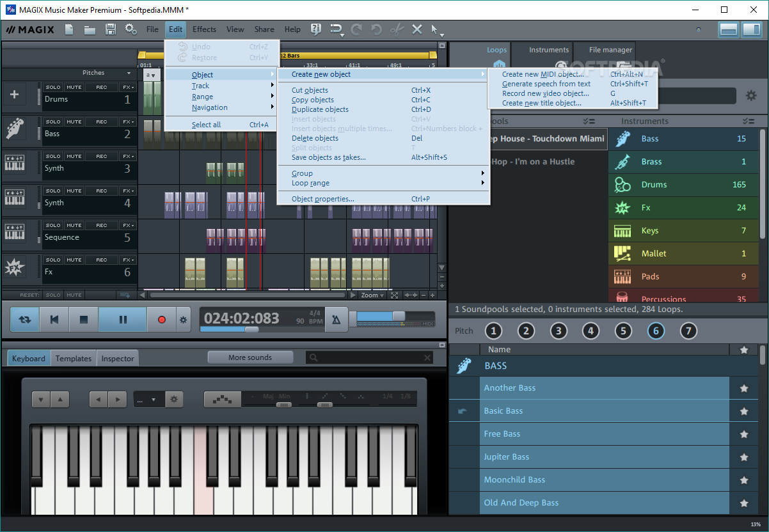The width and height of the screenshot is (769, 532).
Task: Click arrangement horizontal scrollbar
Action: pyautogui.click(x=248, y=295)
